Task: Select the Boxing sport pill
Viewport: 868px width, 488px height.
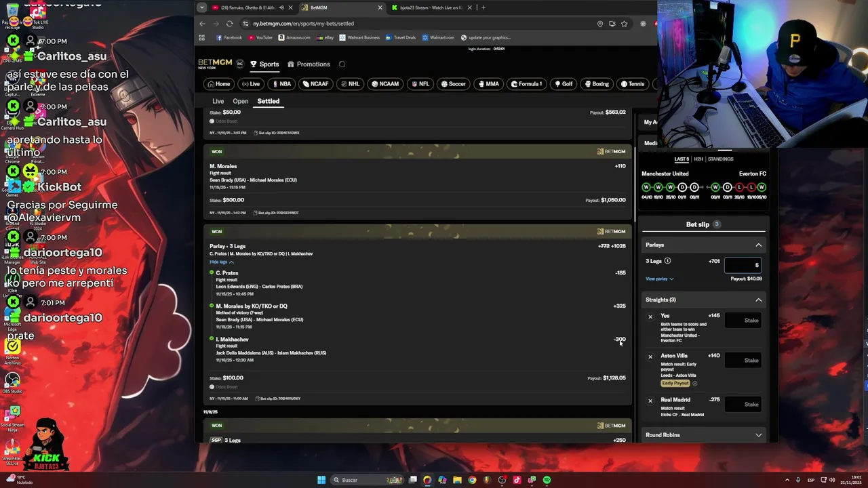Action: pos(597,84)
